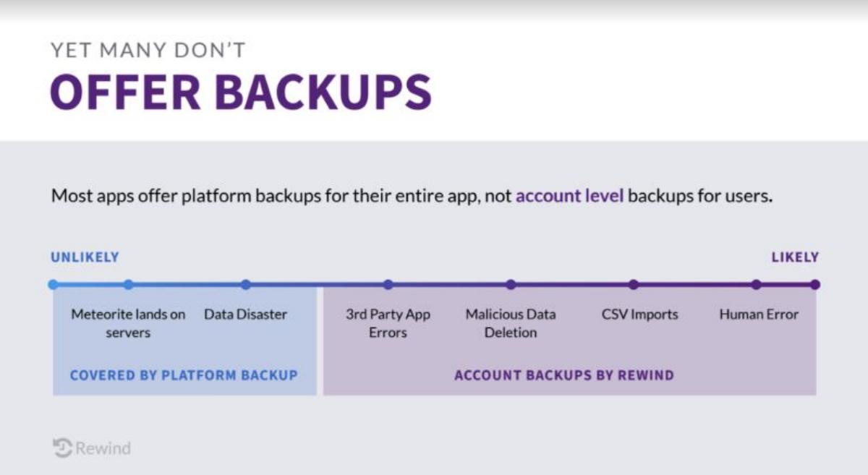Click the LIKELY label
The width and height of the screenshot is (868, 475).
pyautogui.click(x=795, y=257)
